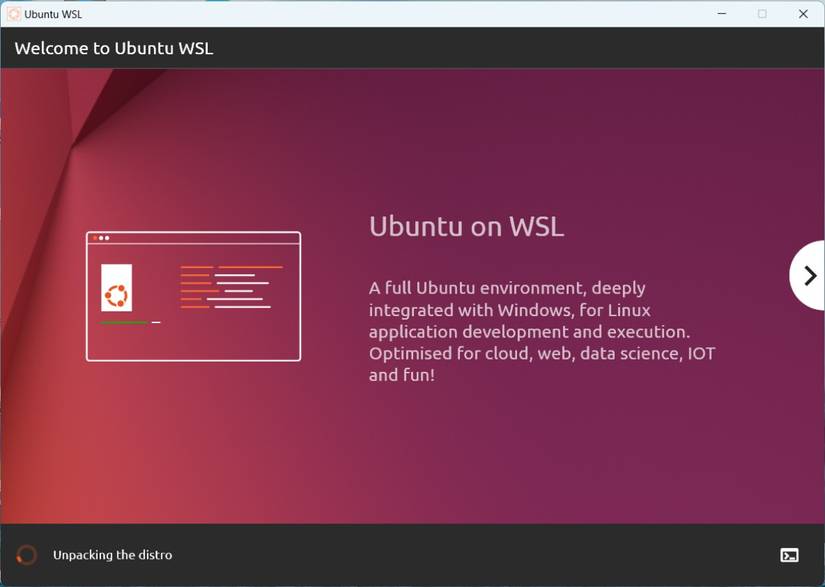Click the terminal window illustration graphic
The width and height of the screenshot is (825, 587).
coord(193,295)
